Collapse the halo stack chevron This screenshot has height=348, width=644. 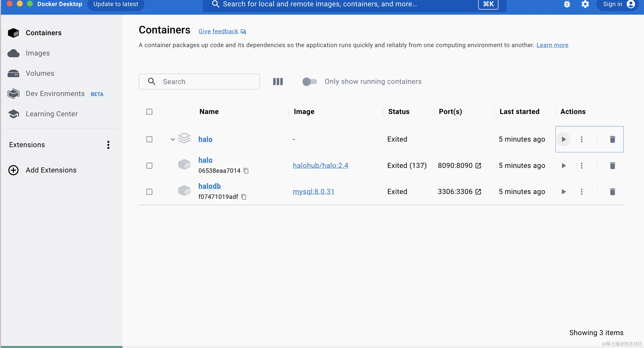[172, 139]
